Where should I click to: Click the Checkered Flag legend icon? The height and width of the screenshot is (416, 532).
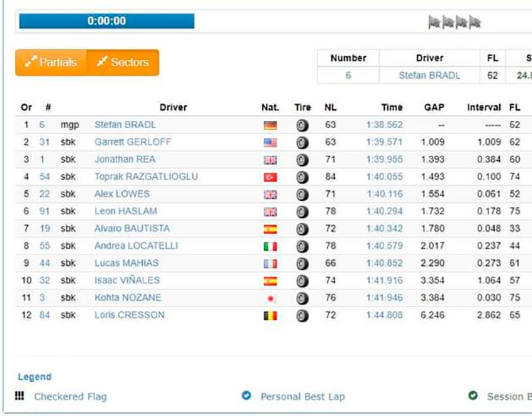click(20, 396)
